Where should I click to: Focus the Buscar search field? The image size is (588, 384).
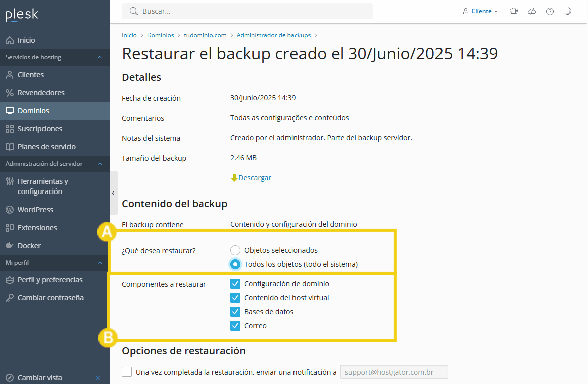(247, 11)
